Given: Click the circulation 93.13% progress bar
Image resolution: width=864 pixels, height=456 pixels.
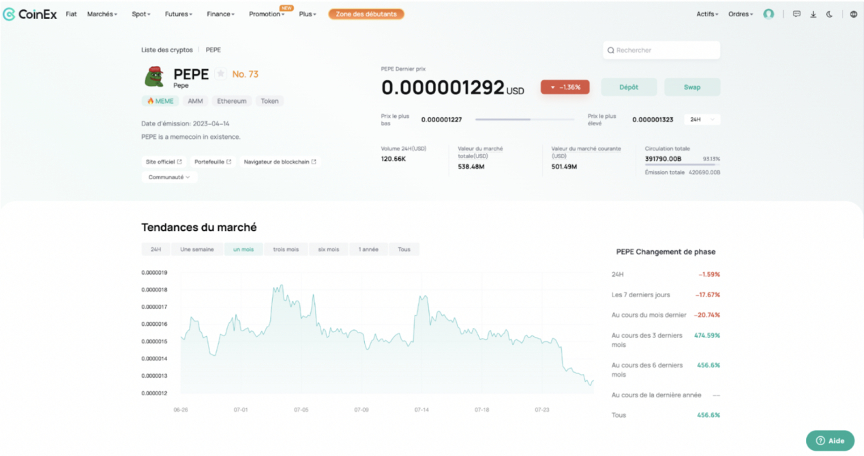Looking at the screenshot, I should pos(683,165).
